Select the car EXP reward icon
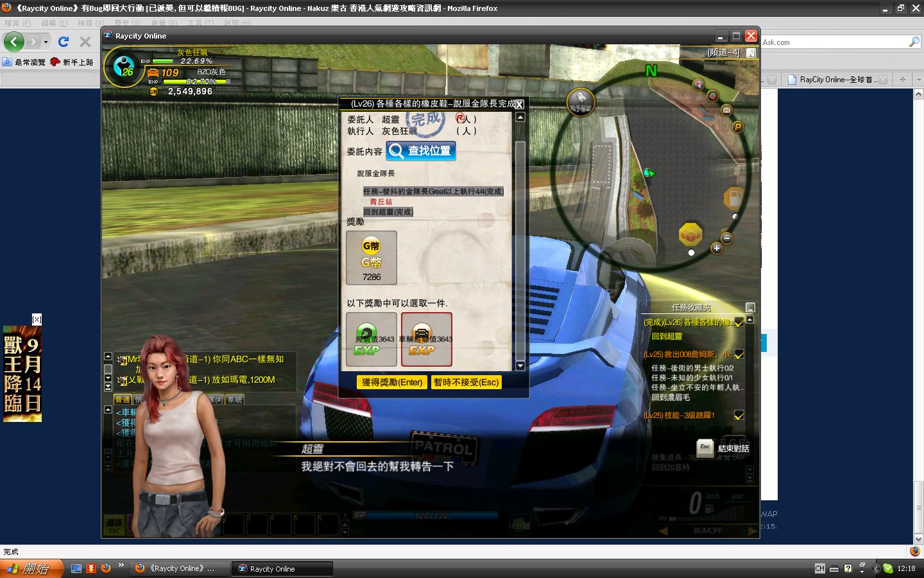The height and width of the screenshot is (578, 924). tap(426, 340)
